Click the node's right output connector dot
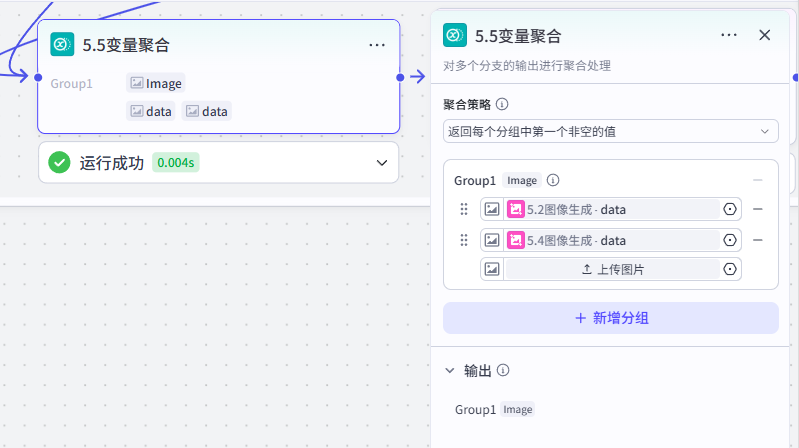The image size is (799, 448). click(400, 77)
